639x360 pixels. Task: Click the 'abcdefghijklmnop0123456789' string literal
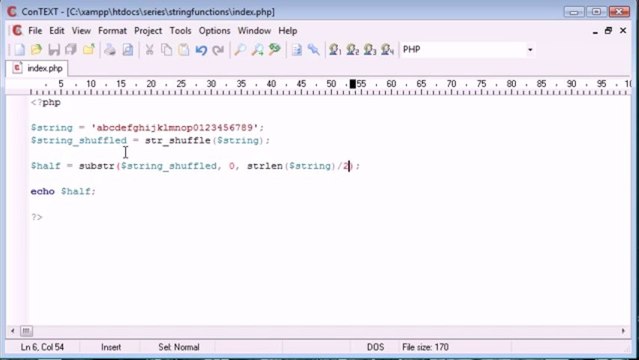(175, 128)
